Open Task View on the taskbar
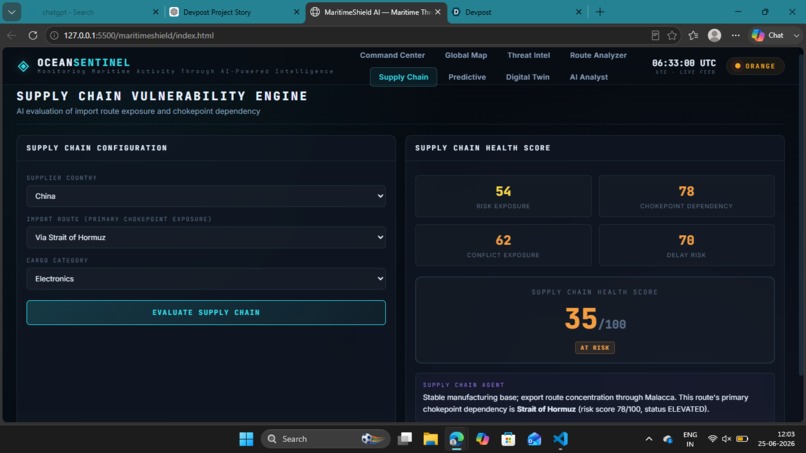The image size is (806, 453). (x=405, y=439)
